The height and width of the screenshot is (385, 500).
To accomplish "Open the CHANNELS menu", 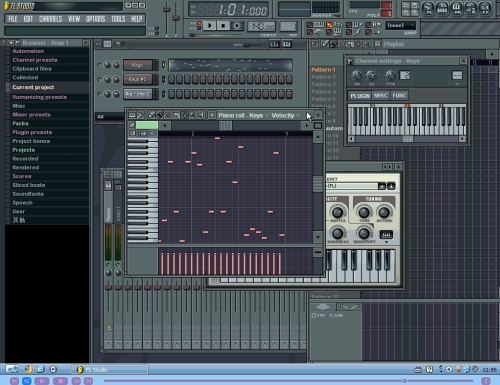I will click(50, 19).
